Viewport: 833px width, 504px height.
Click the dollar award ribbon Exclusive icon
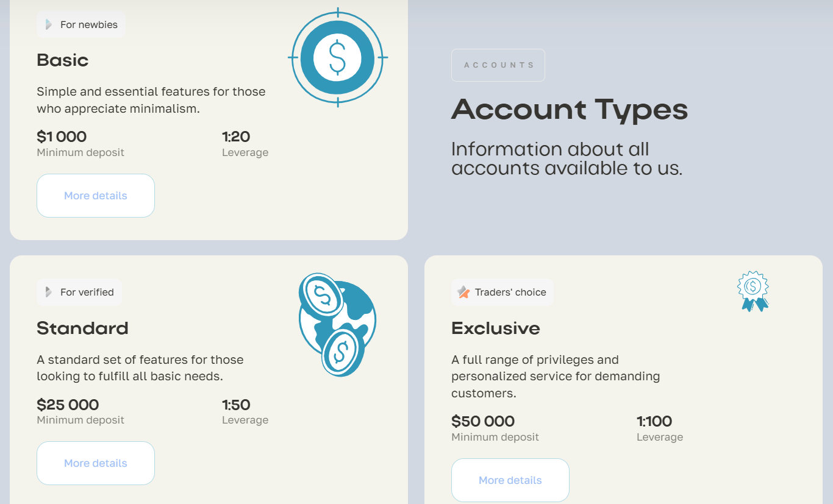[x=753, y=291]
